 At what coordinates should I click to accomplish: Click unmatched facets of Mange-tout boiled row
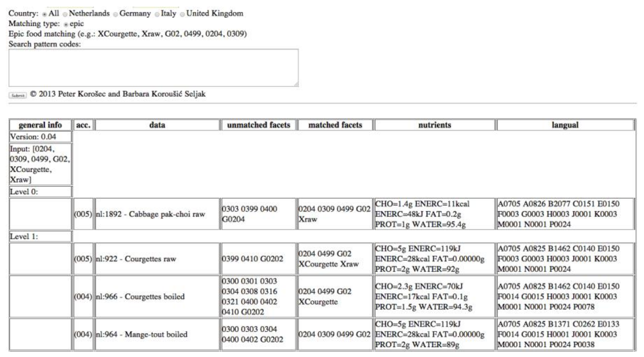pos(258,334)
